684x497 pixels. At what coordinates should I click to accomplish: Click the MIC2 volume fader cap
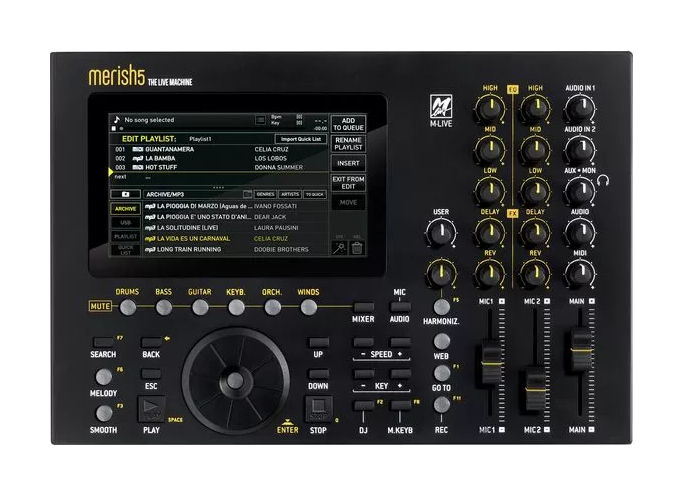[535, 389]
